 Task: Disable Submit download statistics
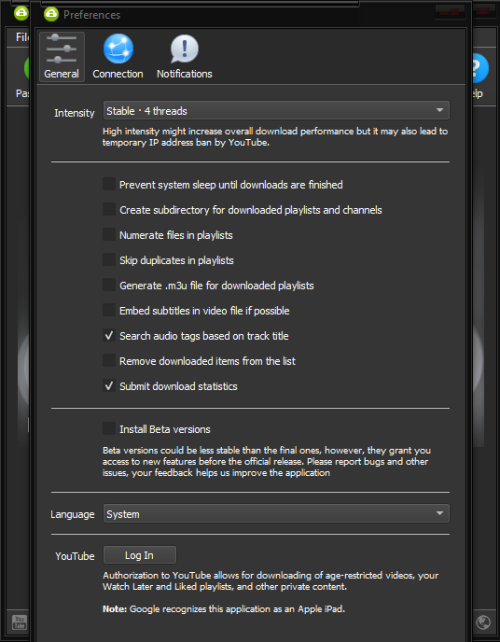[109, 386]
